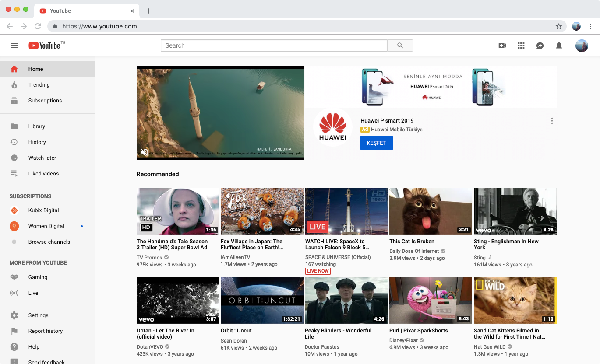Click the Kubix Digital channel icon
600x364 pixels.
(x=14, y=210)
